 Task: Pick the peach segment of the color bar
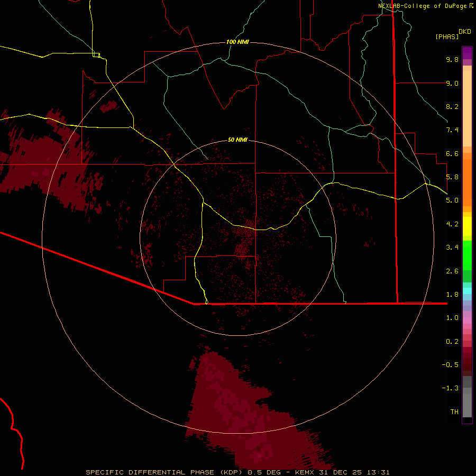click(x=467, y=108)
